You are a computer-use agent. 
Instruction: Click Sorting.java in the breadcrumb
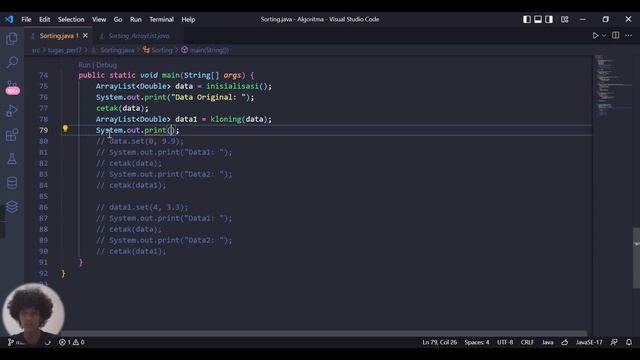point(117,50)
